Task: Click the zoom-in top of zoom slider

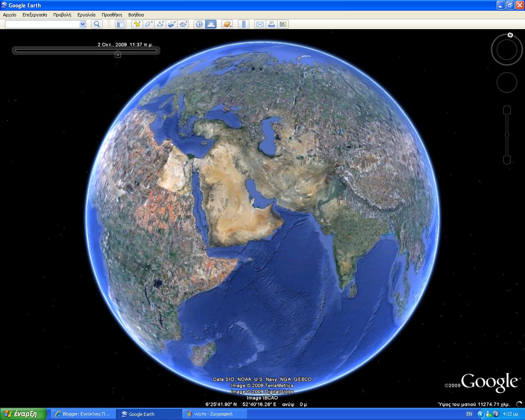Action: [507, 109]
